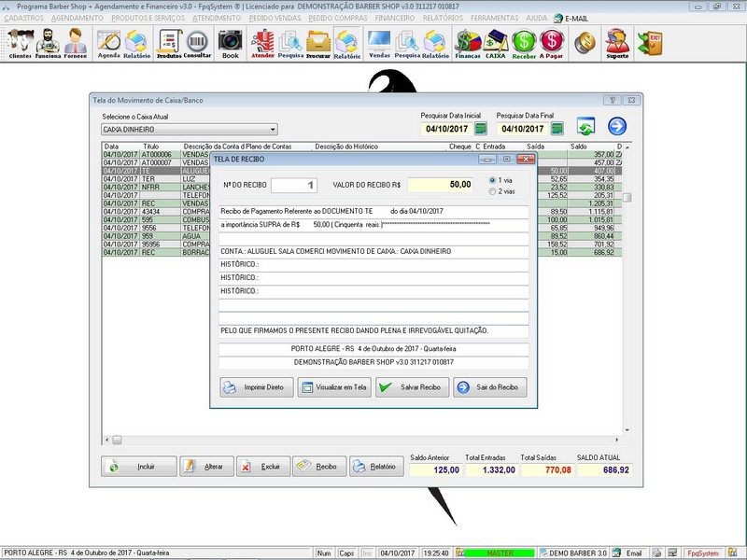Open calendar picker for Data Inicial
Screen dimensions: 747x560
[482, 129]
